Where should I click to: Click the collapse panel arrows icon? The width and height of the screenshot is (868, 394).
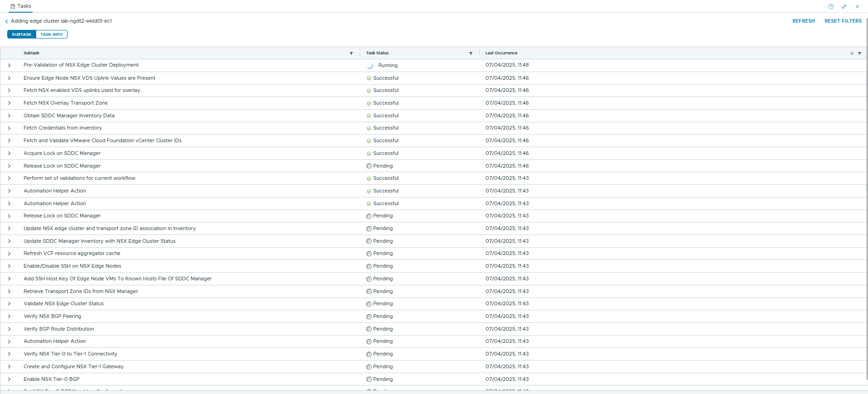pyautogui.click(x=844, y=6)
